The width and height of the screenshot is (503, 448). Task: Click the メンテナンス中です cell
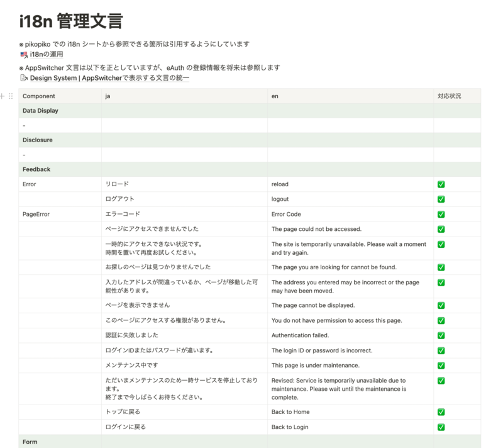pyautogui.click(x=184, y=365)
